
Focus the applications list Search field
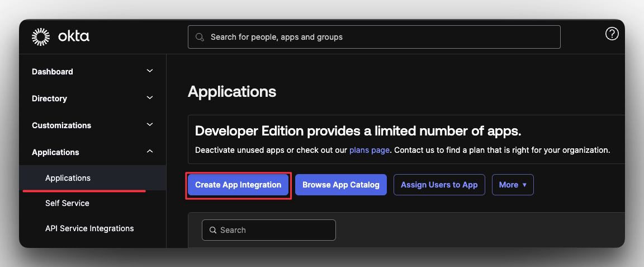(268, 230)
